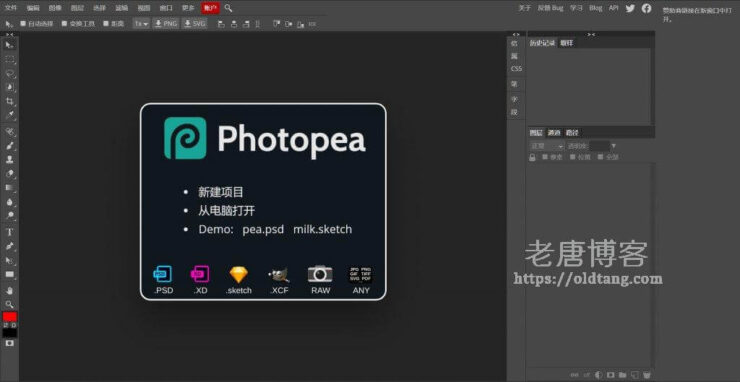Click the .XCF GIMP format icon
The width and height of the screenshot is (740, 382).
click(x=279, y=274)
